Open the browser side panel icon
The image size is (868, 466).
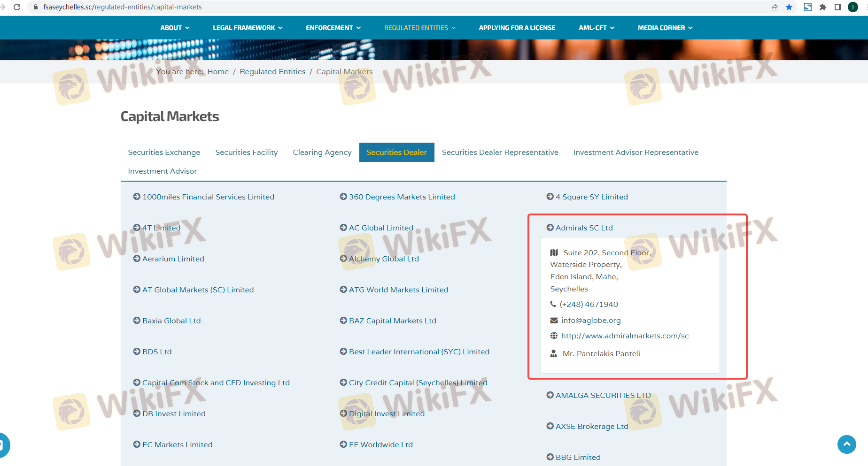coord(838,7)
